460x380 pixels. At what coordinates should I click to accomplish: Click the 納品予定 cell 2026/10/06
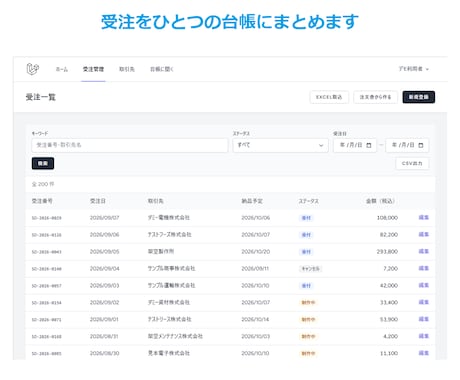[x=256, y=218]
